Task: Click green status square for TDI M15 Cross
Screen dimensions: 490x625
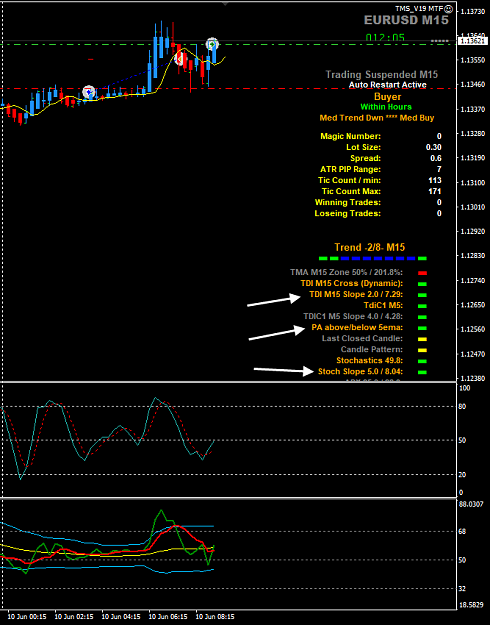Action: click(x=422, y=284)
